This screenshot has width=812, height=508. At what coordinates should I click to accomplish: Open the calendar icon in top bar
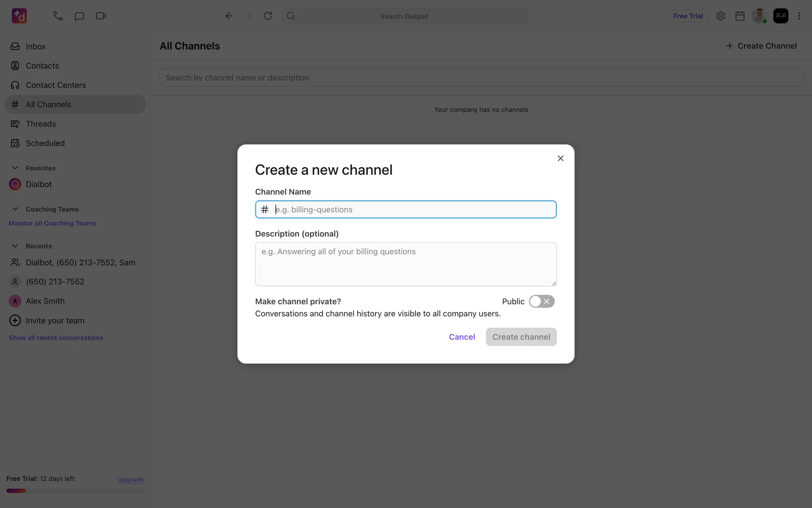pyautogui.click(x=740, y=16)
